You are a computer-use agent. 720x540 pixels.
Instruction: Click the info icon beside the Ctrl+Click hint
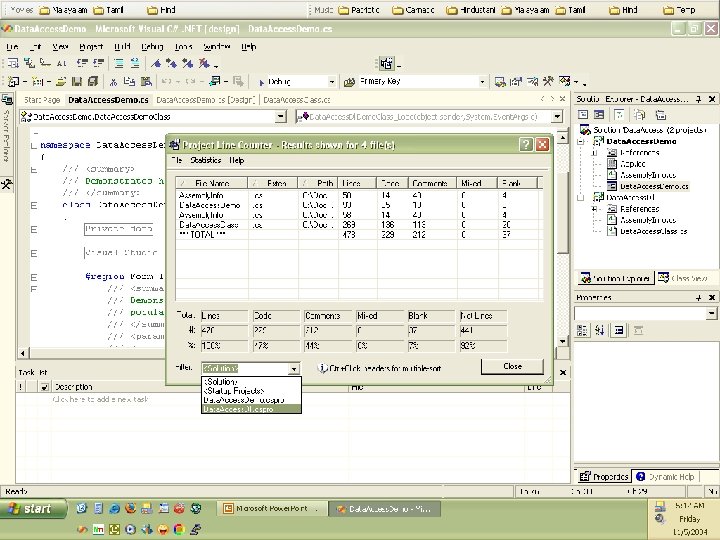tap(322, 367)
